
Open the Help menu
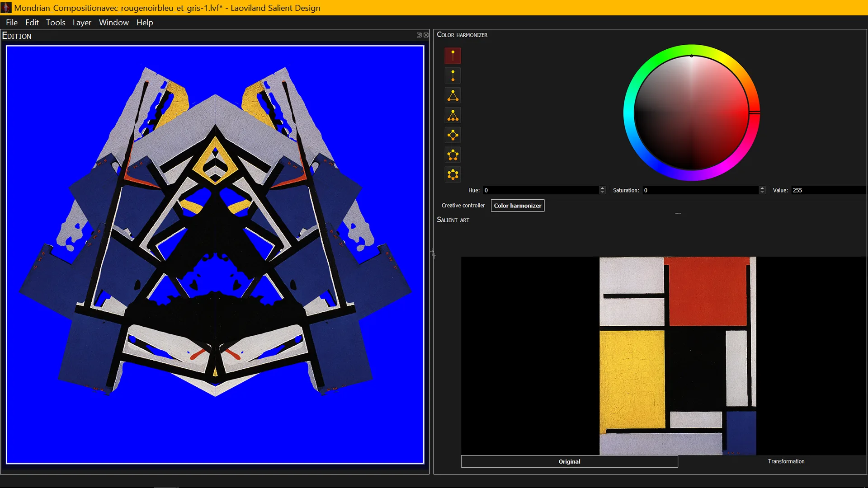[145, 23]
